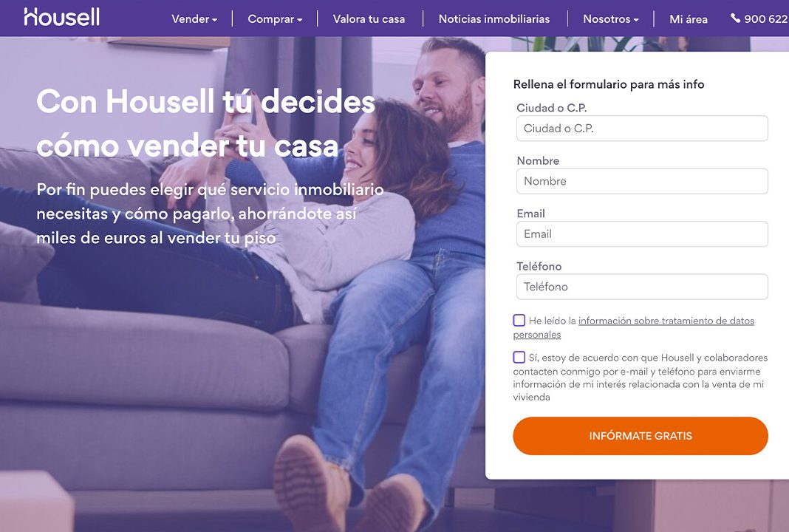Open the Nosotros dropdown menu

610,19
